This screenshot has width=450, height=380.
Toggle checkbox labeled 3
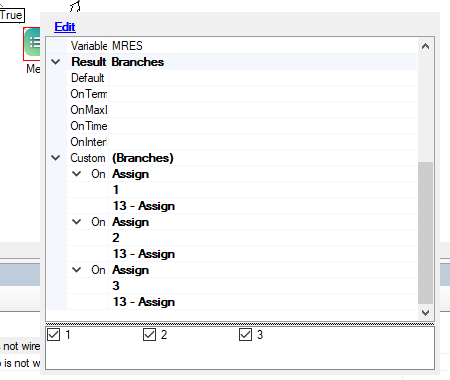[245, 335]
